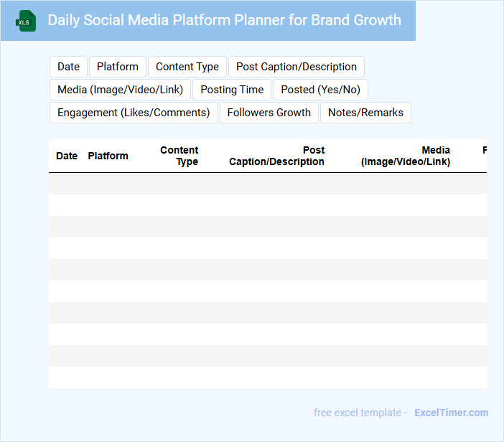Select the Posting Time tag
The image size is (504, 442).
pos(232,90)
